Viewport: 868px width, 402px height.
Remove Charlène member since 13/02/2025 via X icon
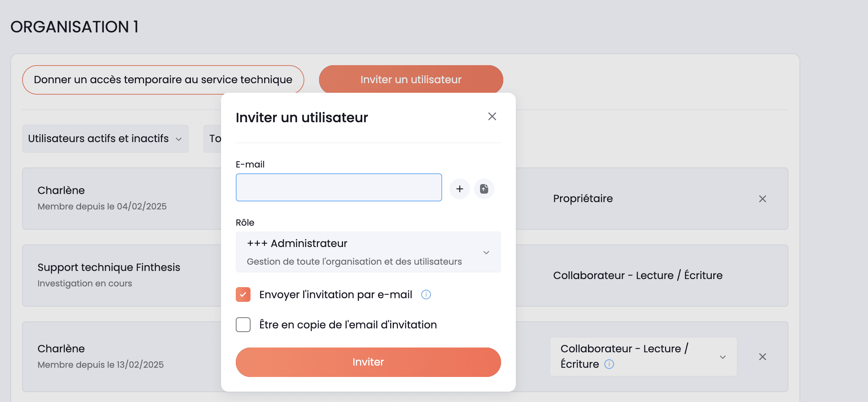(x=762, y=357)
